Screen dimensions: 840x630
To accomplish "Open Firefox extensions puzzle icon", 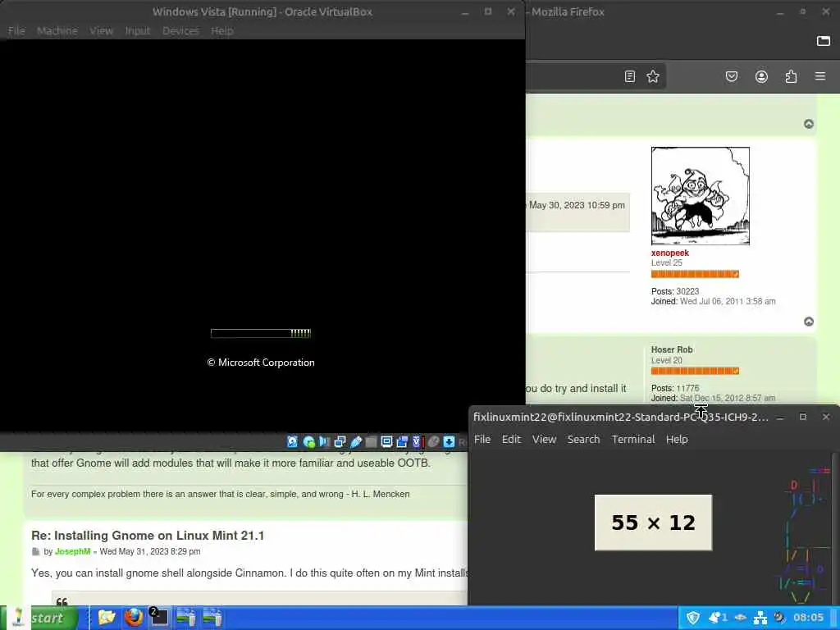I will click(x=791, y=76).
